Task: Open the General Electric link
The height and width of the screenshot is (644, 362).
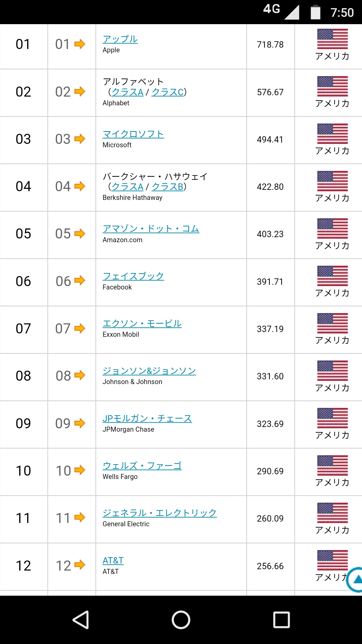Action: (160, 513)
